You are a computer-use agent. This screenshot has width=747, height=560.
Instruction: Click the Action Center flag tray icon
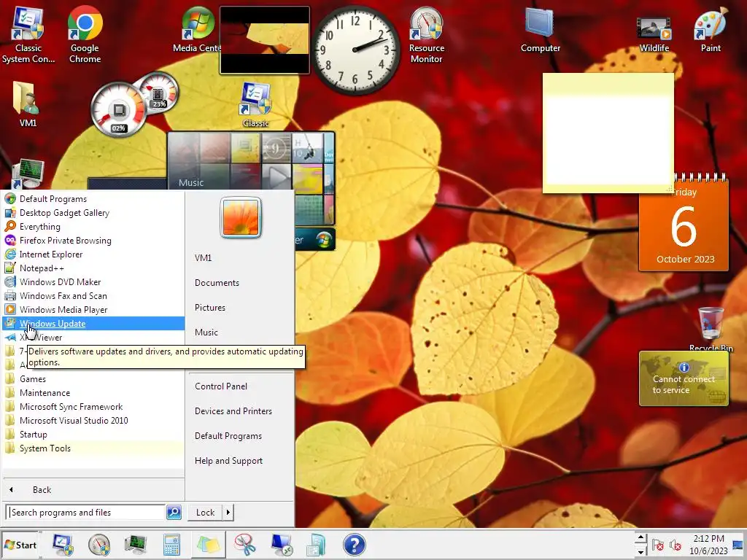[658, 545]
